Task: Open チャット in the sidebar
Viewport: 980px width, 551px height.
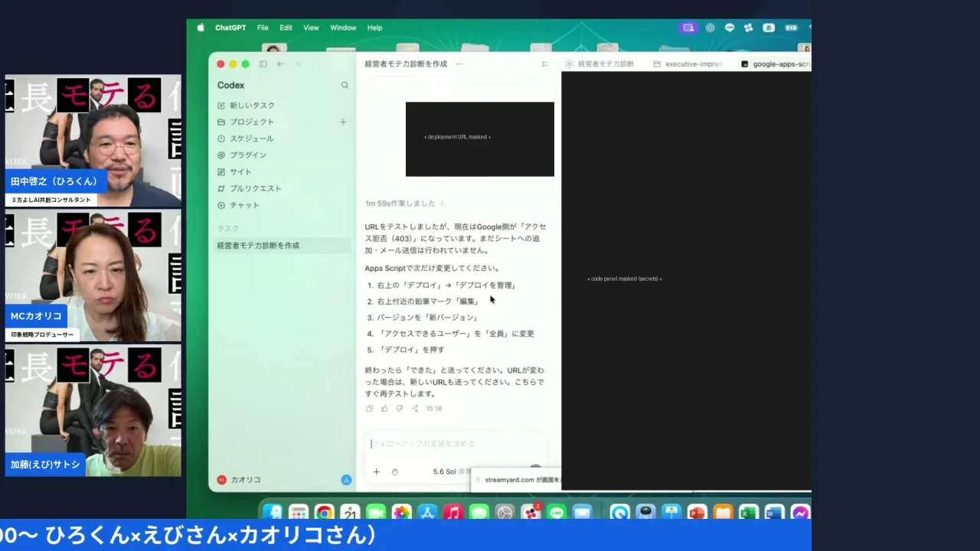Action: pos(282,205)
